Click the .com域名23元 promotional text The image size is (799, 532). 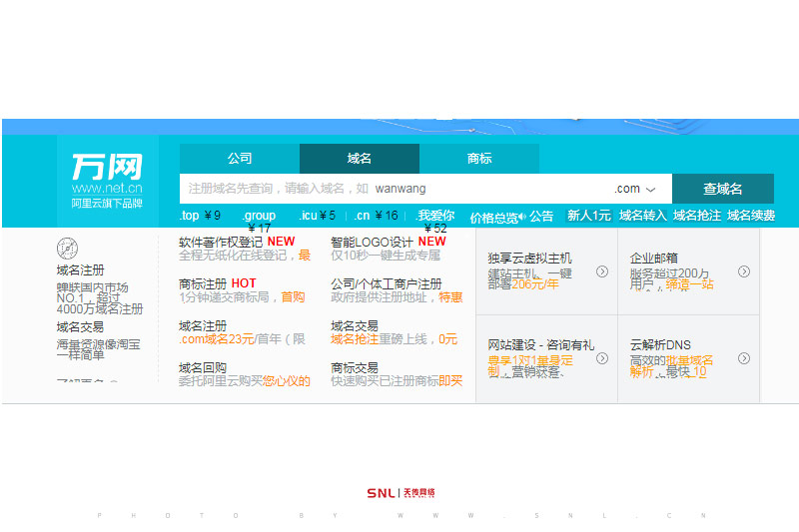coord(216,339)
